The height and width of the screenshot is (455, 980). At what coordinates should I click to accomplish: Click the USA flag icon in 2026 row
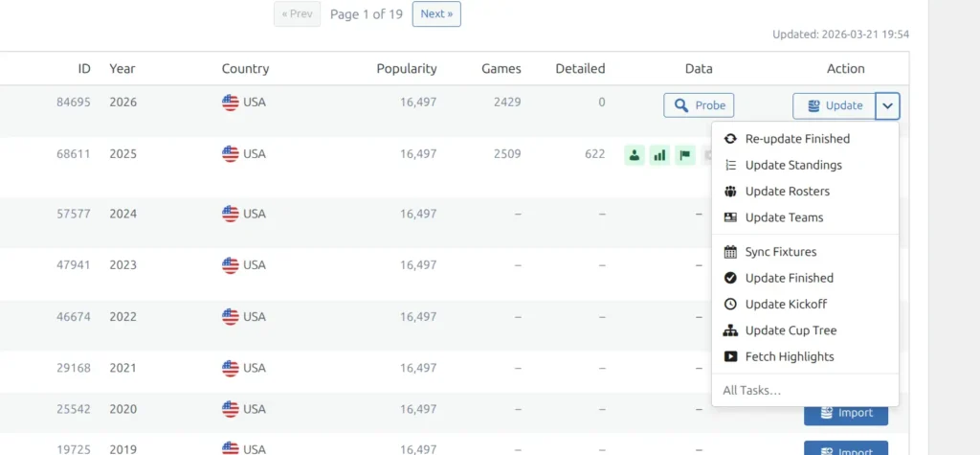coord(230,102)
